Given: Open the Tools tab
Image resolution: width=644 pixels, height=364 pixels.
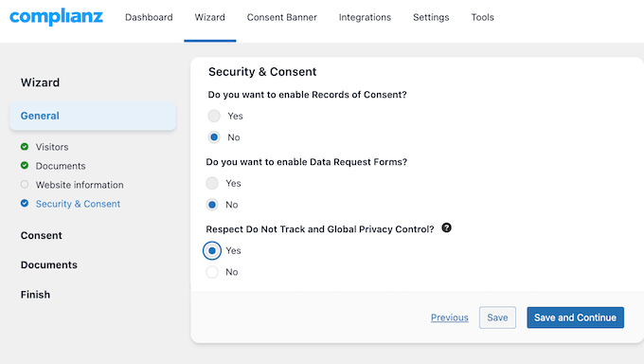Looking at the screenshot, I should pos(482,17).
